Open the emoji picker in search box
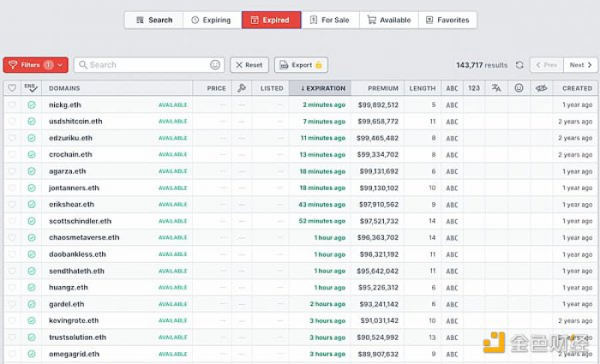This screenshot has height=364, width=600. click(x=215, y=65)
